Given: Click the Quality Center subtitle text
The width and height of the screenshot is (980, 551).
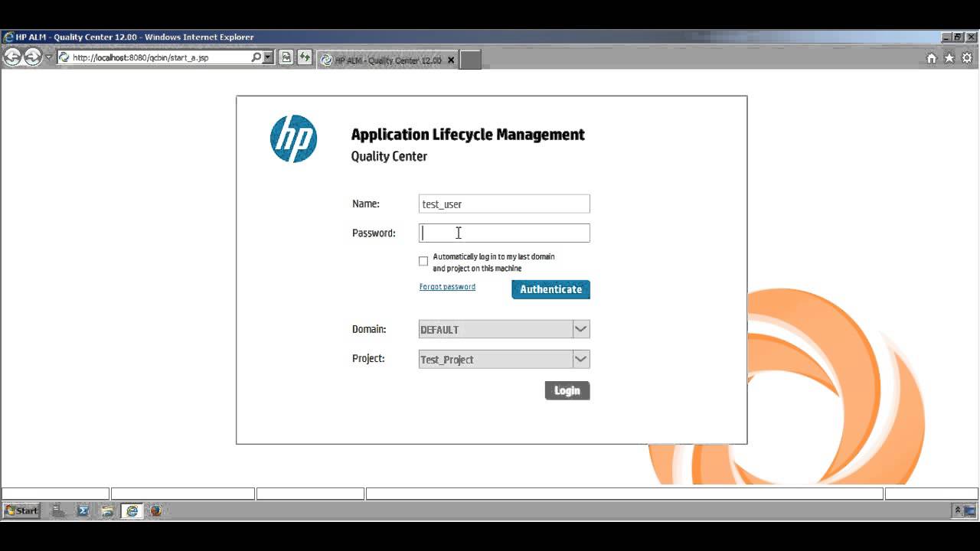Looking at the screenshot, I should pos(389,156).
